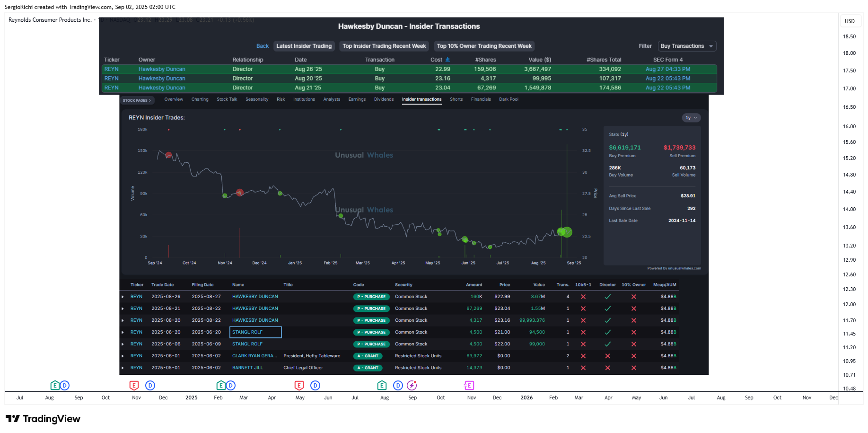Viewport: 868px width, 433px height.
Task: Click the Director red X in the BARNETT JILL row
Action: (x=608, y=368)
